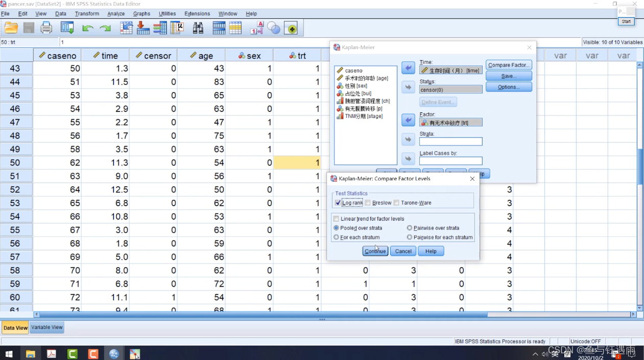Select the For each stratum option
This screenshot has width=644, height=360.
(x=336, y=237)
